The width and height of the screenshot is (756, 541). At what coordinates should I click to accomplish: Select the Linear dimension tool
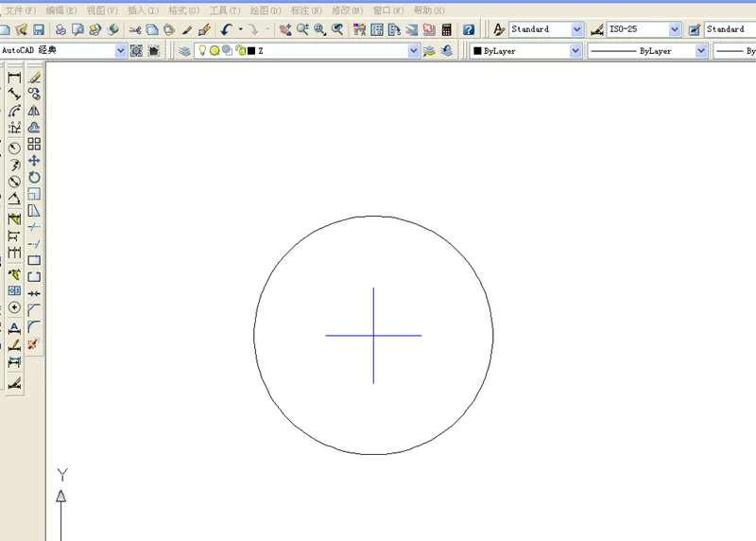[14, 78]
